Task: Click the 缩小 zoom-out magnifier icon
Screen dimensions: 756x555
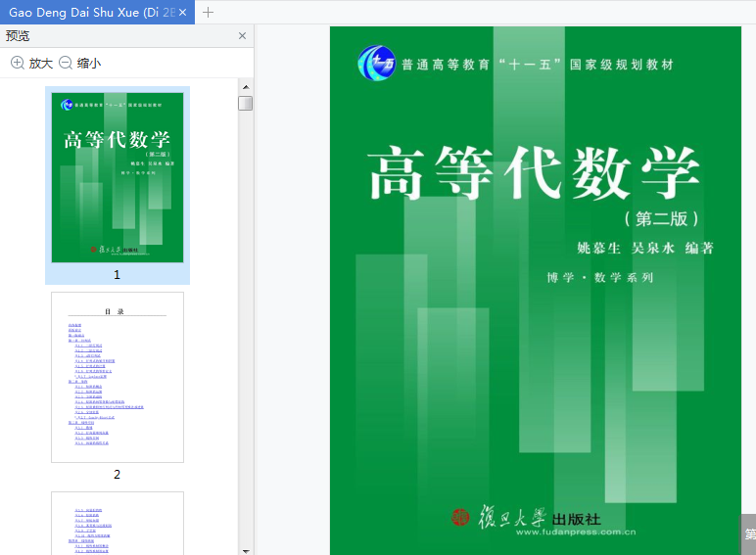Action: pos(66,63)
